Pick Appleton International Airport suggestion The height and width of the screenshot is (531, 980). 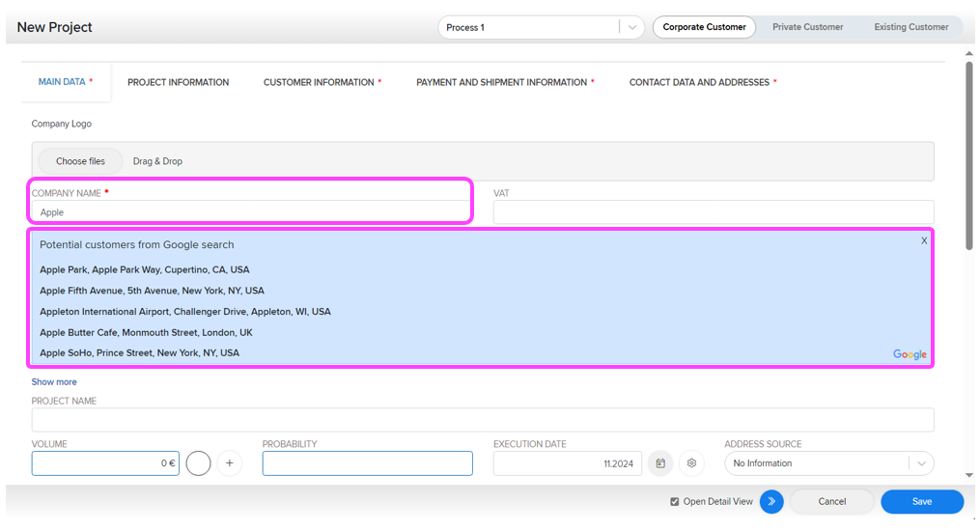coord(185,311)
